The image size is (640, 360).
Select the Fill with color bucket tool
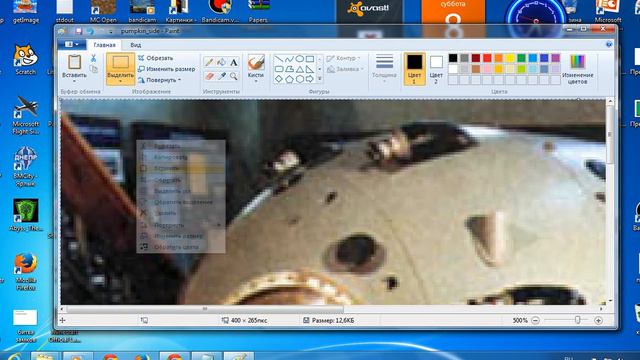(x=221, y=62)
